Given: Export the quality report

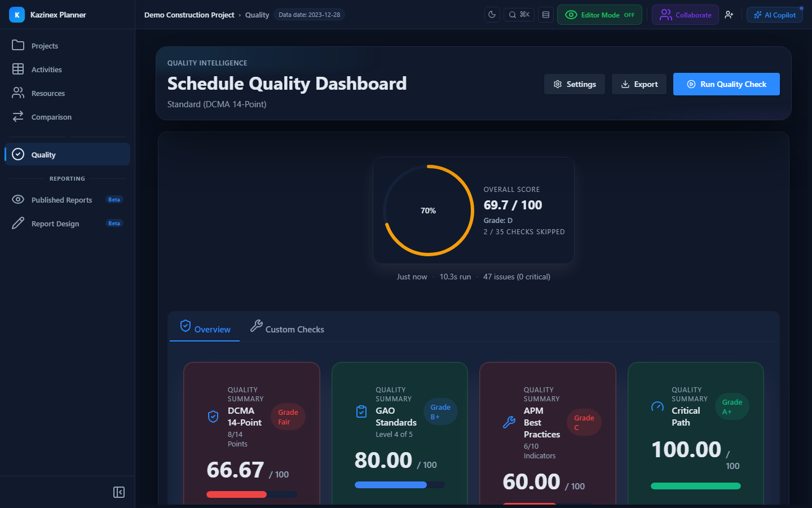Looking at the screenshot, I should [x=639, y=84].
